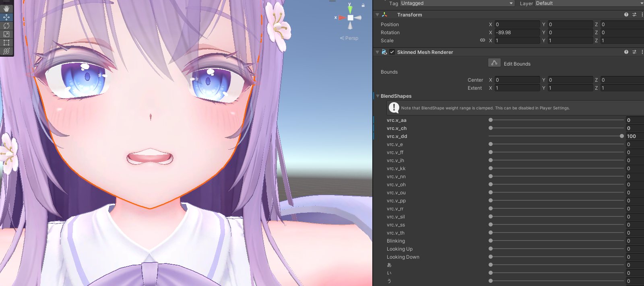Click the Edit Bounds button
The height and width of the screenshot is (286, 644).
click(x=494, y=63)
